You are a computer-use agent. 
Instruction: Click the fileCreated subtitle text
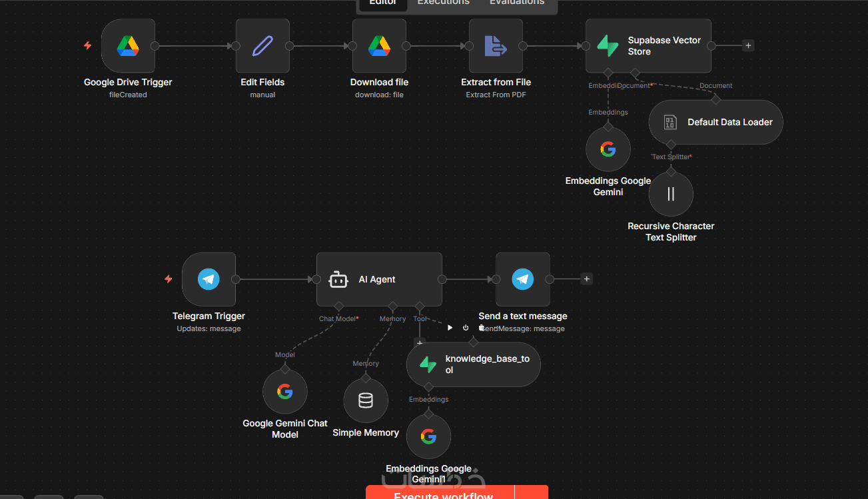tap(128, 95)
